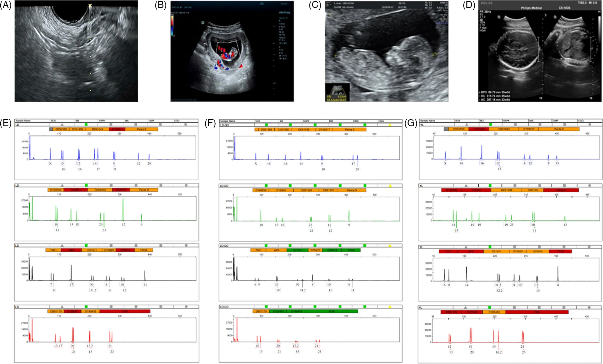Click gray amelogenin box before D3S1358 in panel E
The height and width of the screenshot is (364, 603).
[x=51, y=129]
